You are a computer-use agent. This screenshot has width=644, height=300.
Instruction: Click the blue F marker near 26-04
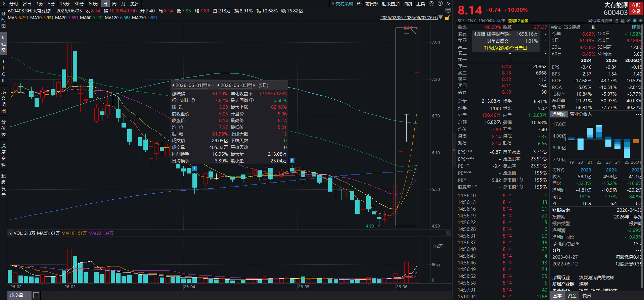tap(194, 168)
